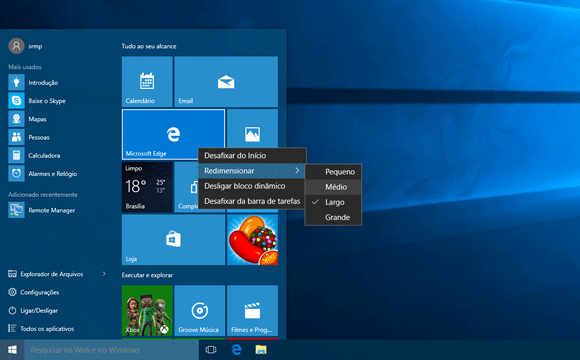Expand Redimensionar submenu arrow
This screenshot has width=580, height=360.
tap(297, 171)
